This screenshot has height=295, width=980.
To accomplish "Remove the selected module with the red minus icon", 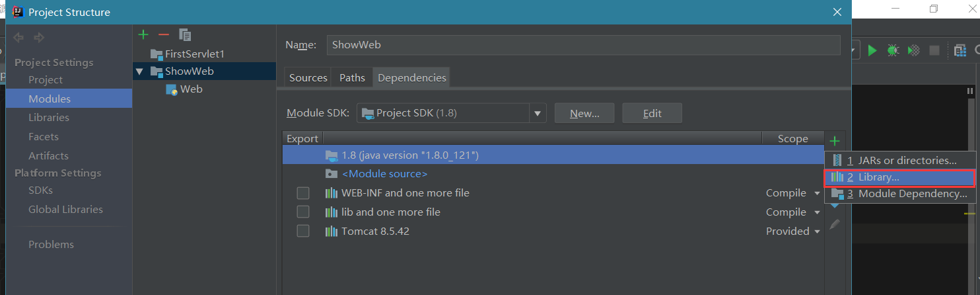I will [x=164, y=34].
